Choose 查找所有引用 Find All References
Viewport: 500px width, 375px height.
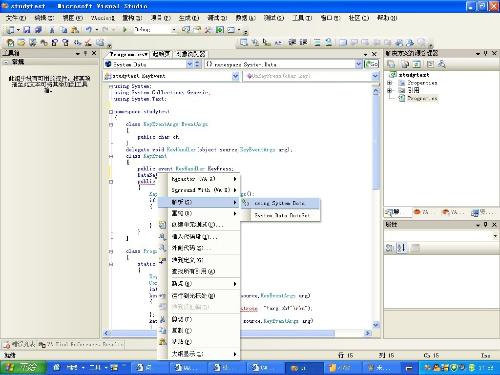click(199, 271)
